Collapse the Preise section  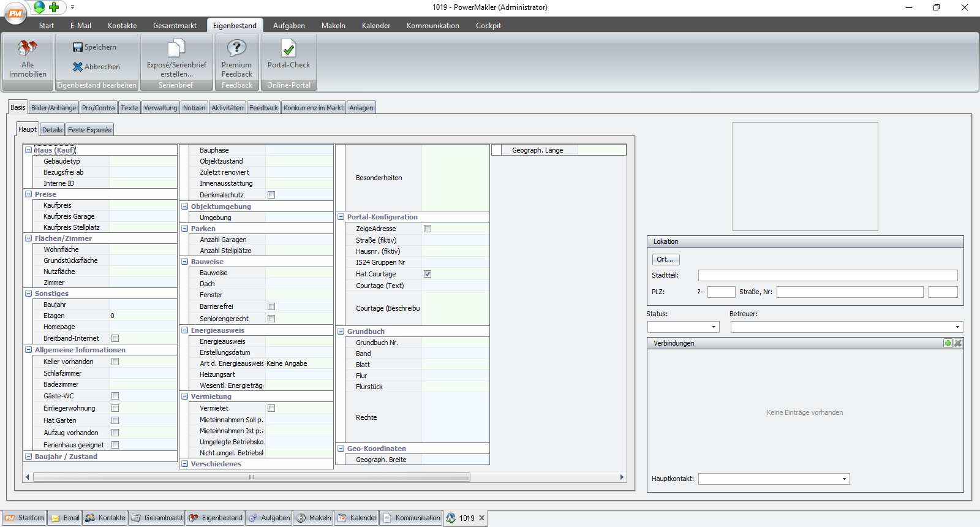click(x=28, y=194)
